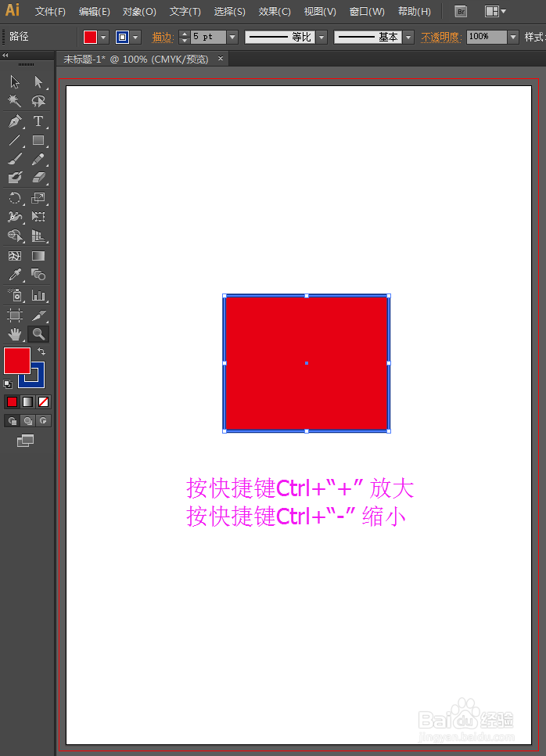546x756 pixels.
Task: Select the Paintbrush tool
Action: (15, 159)
